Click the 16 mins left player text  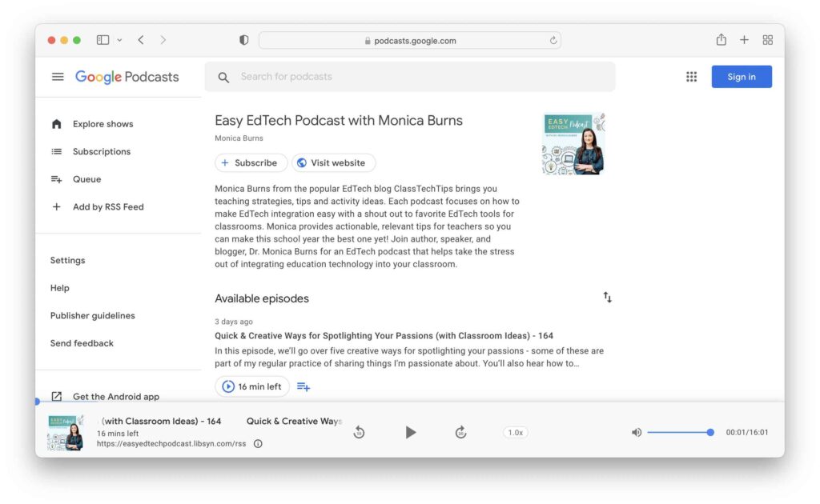point(118,434)
